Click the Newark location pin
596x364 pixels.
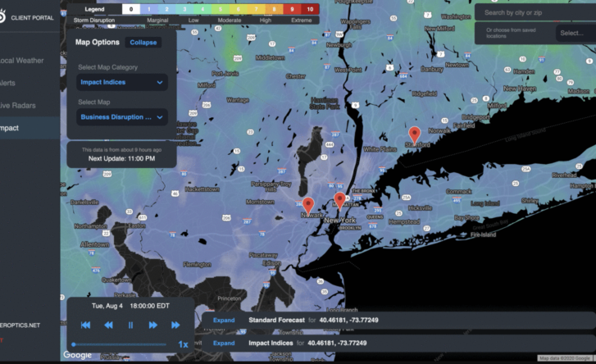[308, 205]
